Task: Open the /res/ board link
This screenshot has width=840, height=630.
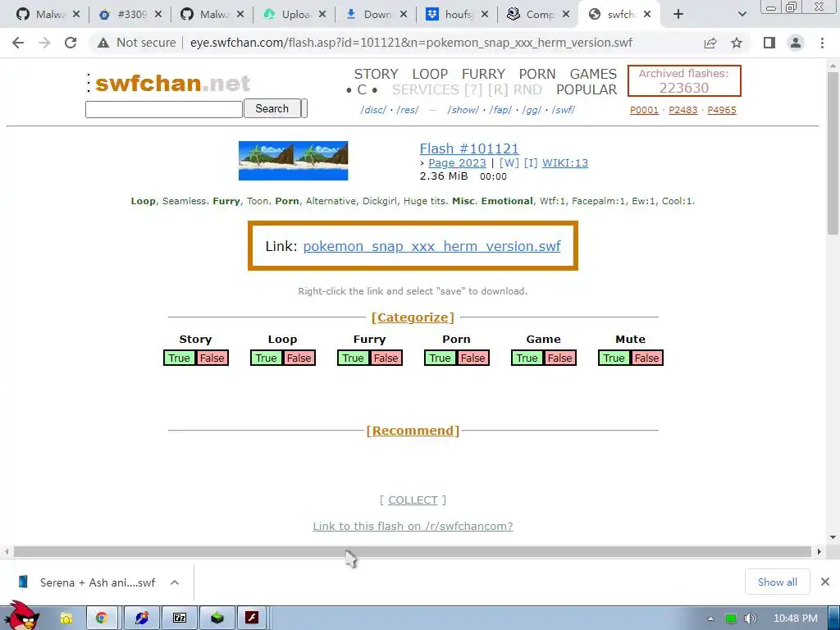Action: point(407,110)
